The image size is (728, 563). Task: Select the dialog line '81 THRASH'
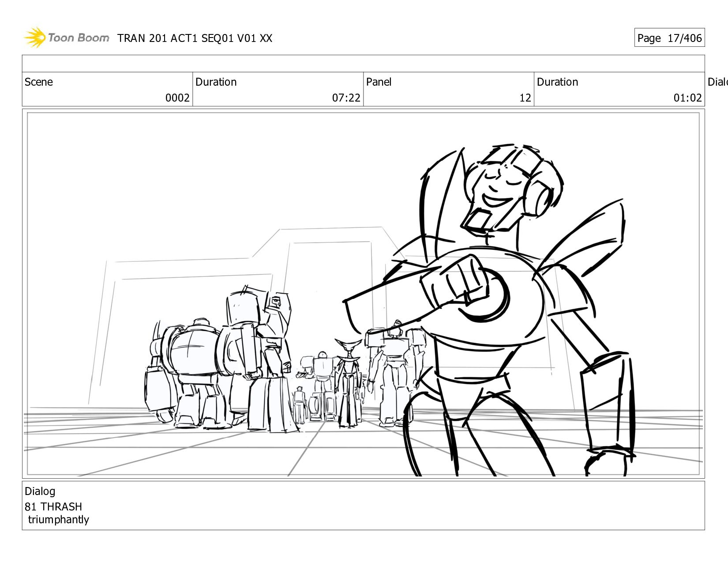53,506
